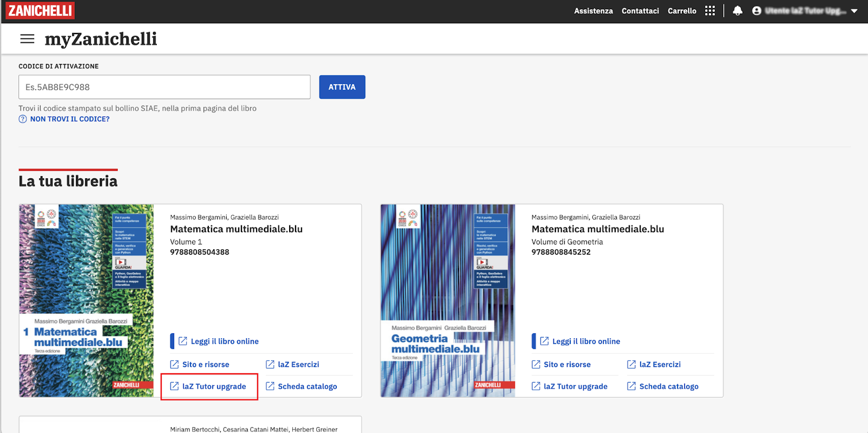The image size is (868, 433).
Task: Open Sito e risorse for Volume 1
Action: 200,365
